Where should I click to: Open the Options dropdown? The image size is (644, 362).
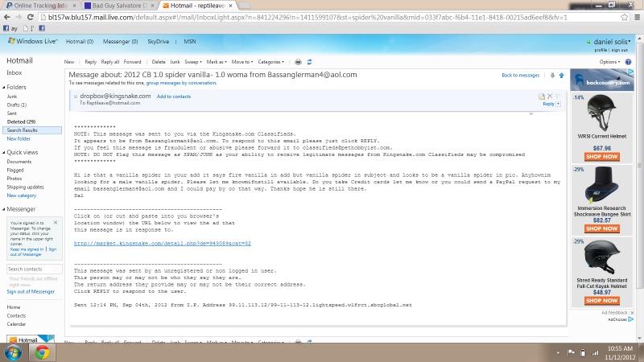(609, 62)
